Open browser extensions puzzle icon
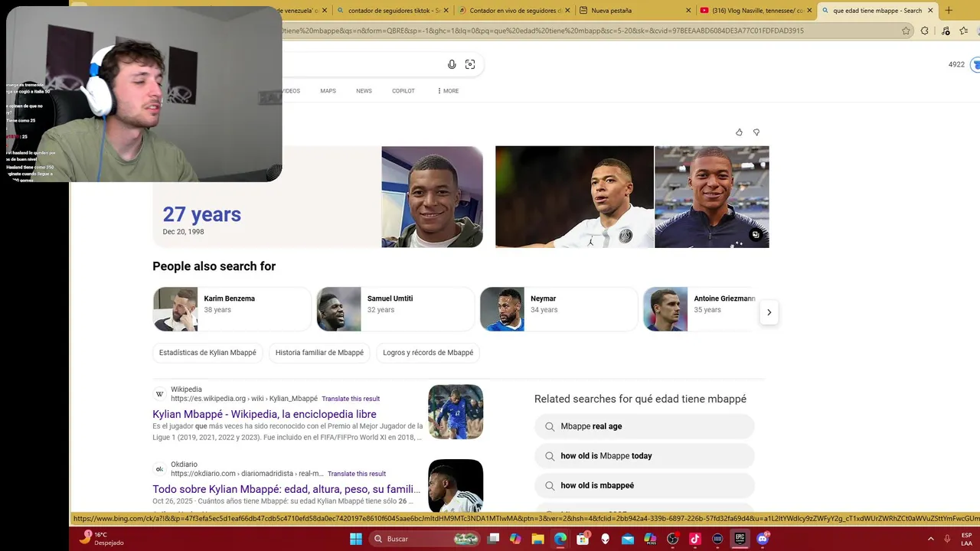This screenshot has height=551, width=980. pos(925,31)
